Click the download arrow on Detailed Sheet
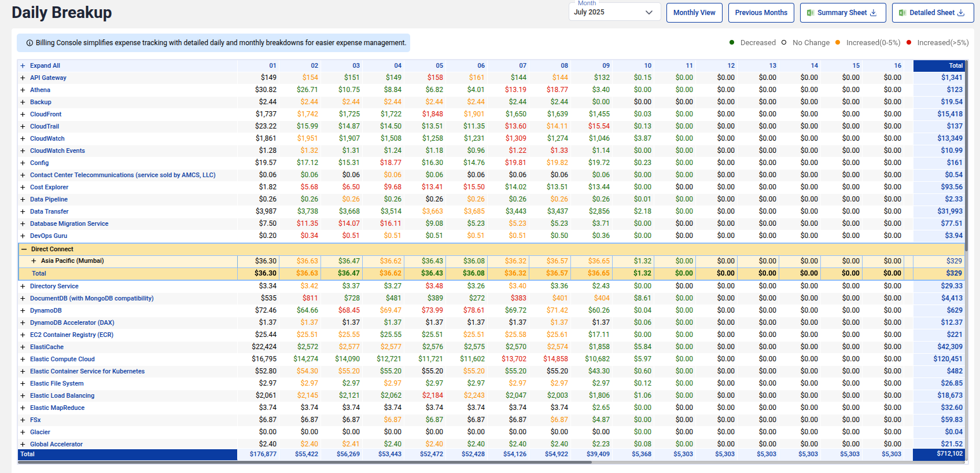This screenshot has width=980, height=473. pos(961,13)
